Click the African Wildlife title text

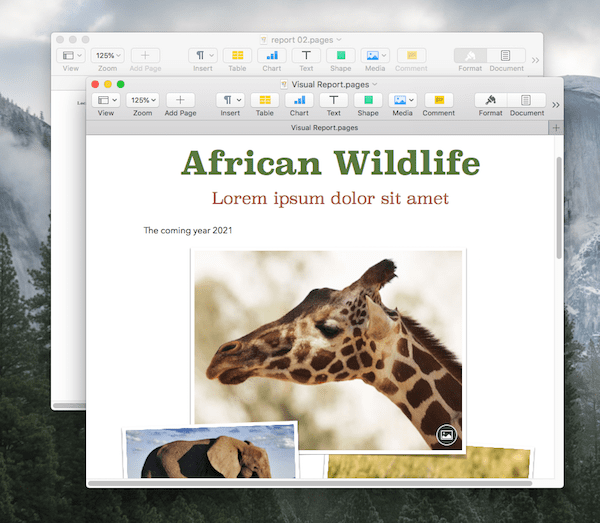330,162
